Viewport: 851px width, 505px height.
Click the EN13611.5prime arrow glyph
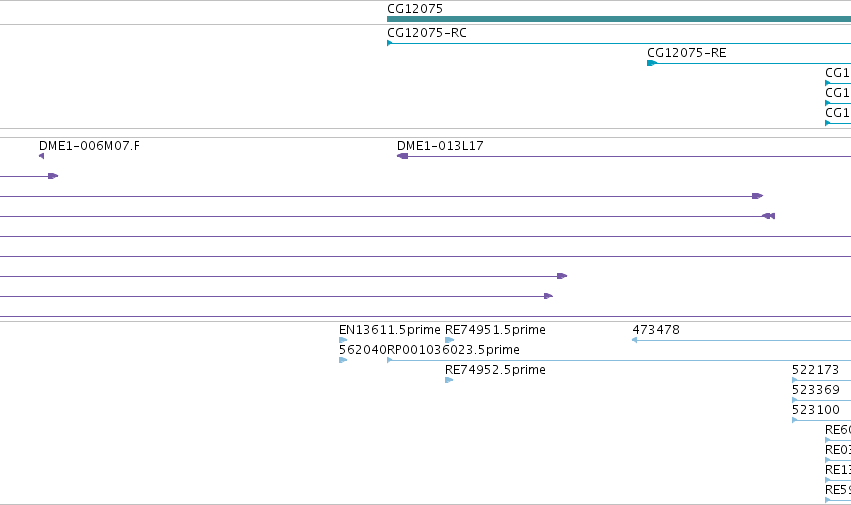coord(343,340)
